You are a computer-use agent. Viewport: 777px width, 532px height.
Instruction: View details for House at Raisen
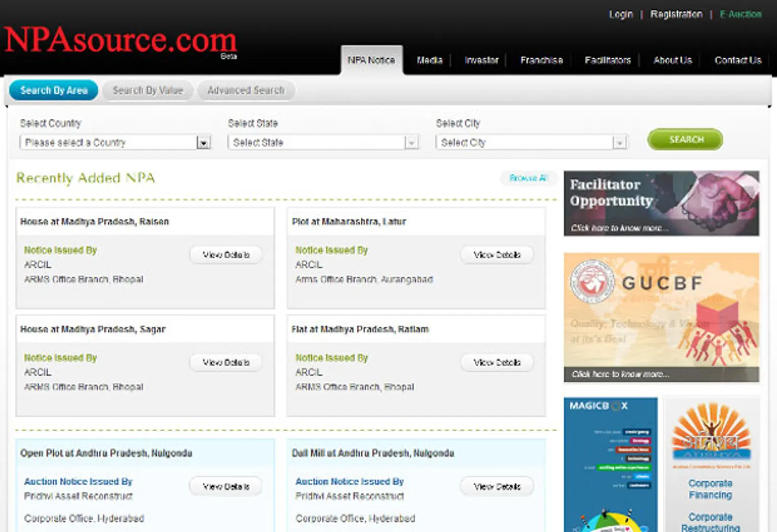(x=226, y=255)
